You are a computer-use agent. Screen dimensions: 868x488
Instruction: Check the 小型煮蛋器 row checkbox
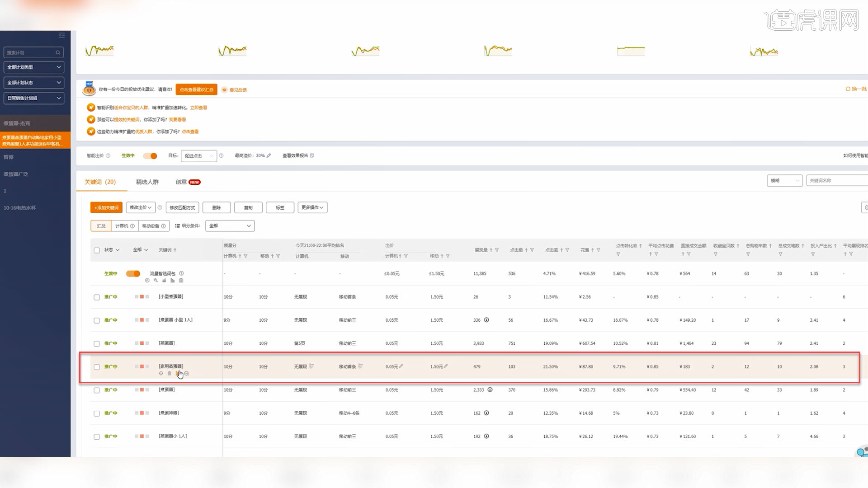coord(97,297)
